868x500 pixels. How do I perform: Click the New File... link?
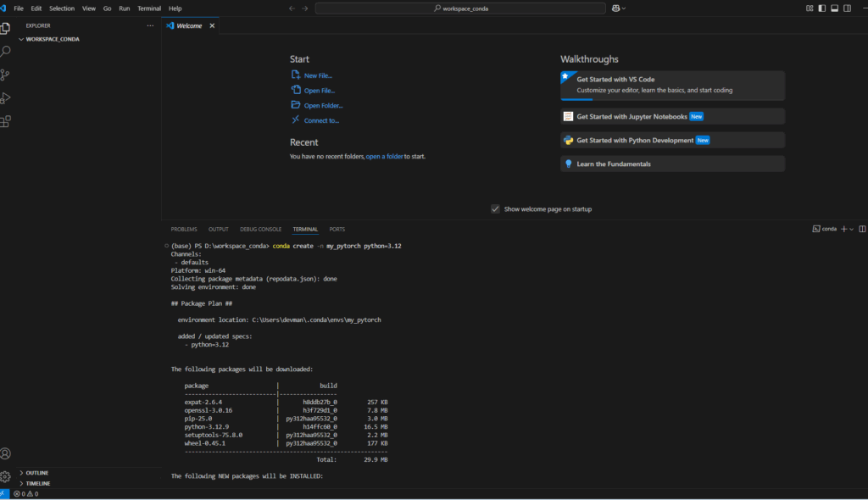click(318, 75)
